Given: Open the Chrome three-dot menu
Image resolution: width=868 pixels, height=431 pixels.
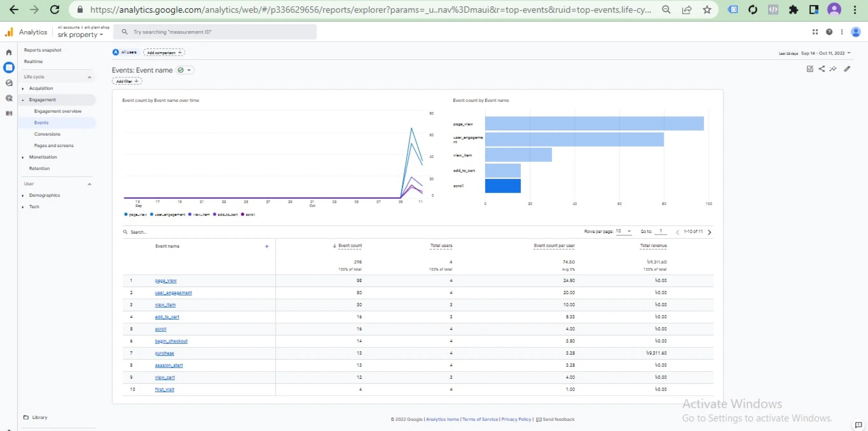Looking at the screenshot, I should click(x=855, y=10).
